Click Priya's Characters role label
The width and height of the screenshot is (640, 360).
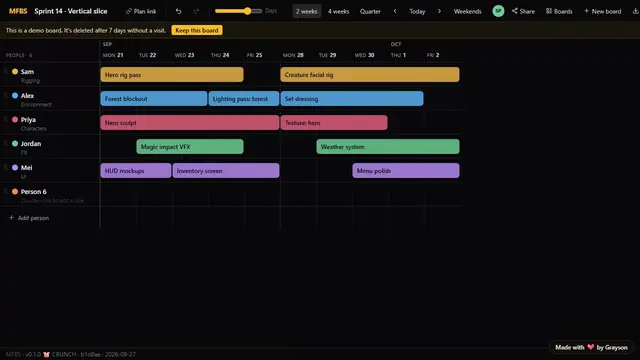coord(33,129)
